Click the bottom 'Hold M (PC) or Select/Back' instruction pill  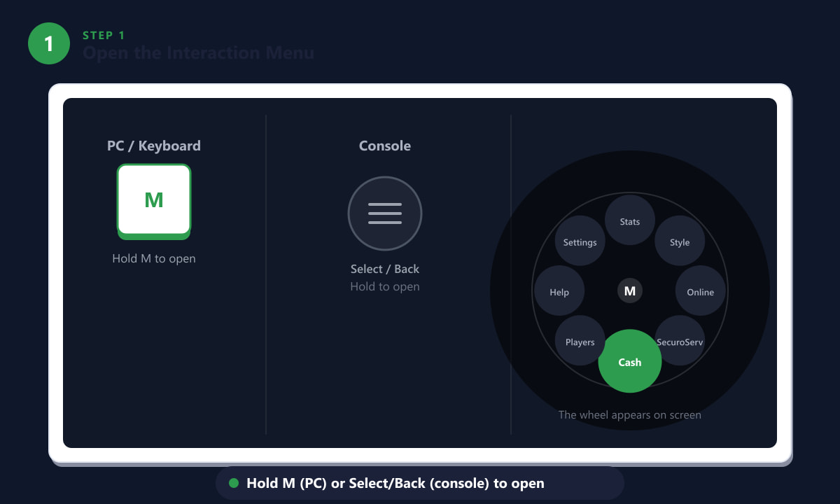pyautogui.click(x=420, y=483)
